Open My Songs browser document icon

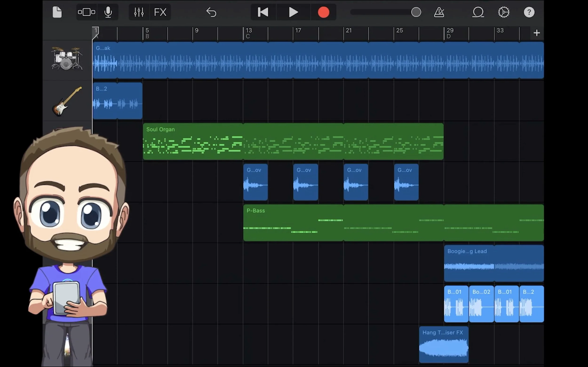point(57,12)
